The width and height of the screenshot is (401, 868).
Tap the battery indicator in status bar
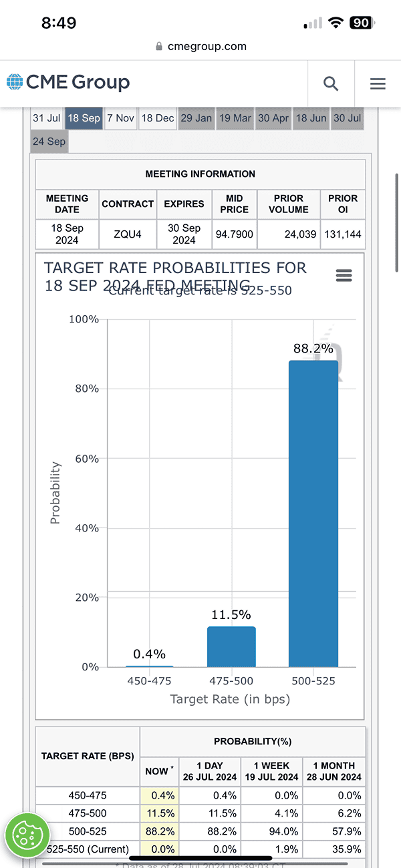(x=361, y=23)
